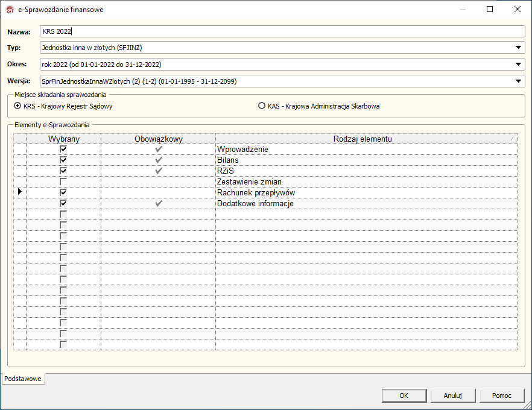Toggle the Dodatkowe informacje checkbox
The width and height of the screenshot is (532, 410).
pos(63,203)
